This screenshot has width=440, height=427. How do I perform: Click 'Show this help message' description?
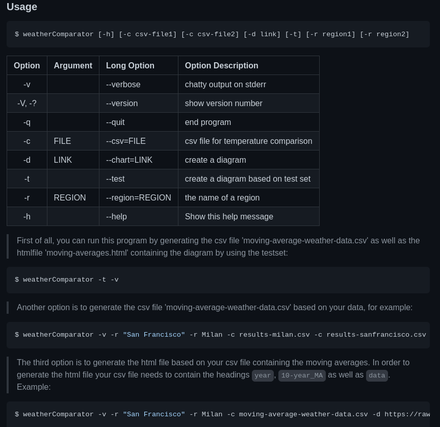(x=229, y=217)
